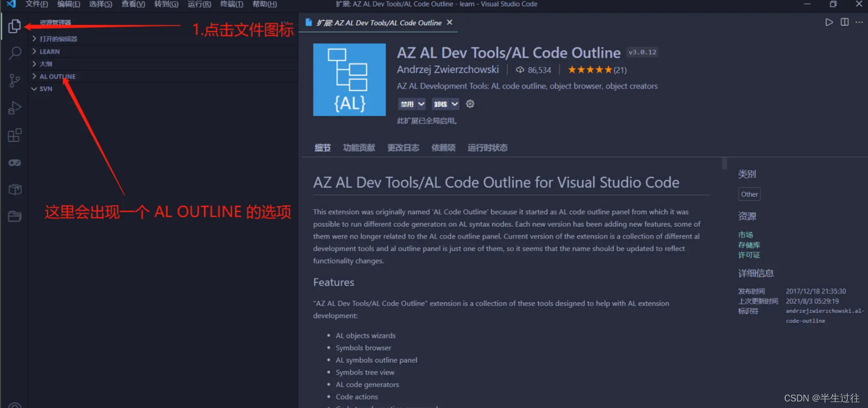
Task: Click the AL extension logo image
Action: pos(349,80)
